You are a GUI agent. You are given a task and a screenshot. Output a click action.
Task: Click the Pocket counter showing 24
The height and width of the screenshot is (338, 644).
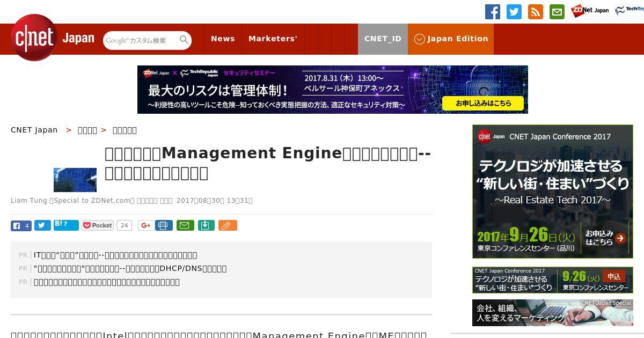click(x=125, y=225)
